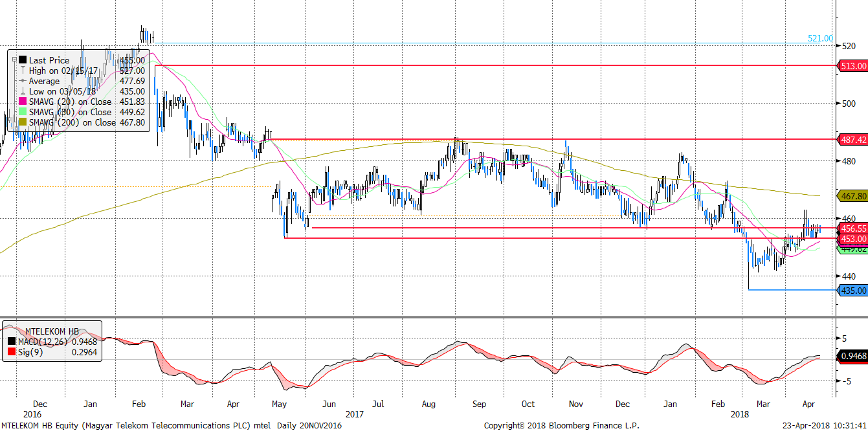Screen dimensions: 868x431
Task: Click the red Sig(9) legend swatch
Action: (10, 351)
